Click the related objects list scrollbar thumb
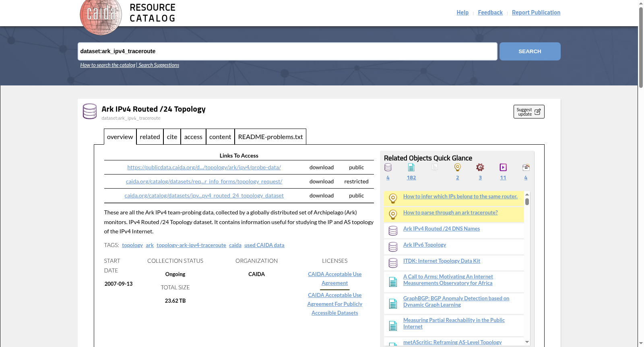Screen dimensions: 644x347 (x=527, y=202)
